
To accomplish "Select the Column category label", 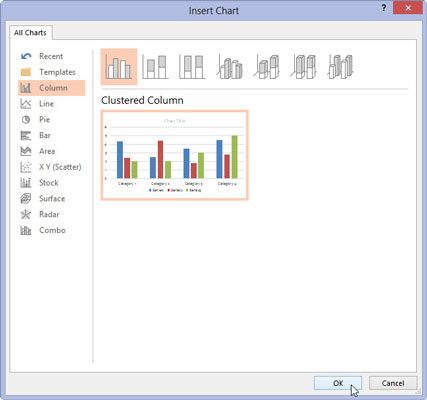I will (x=53, y=88).
